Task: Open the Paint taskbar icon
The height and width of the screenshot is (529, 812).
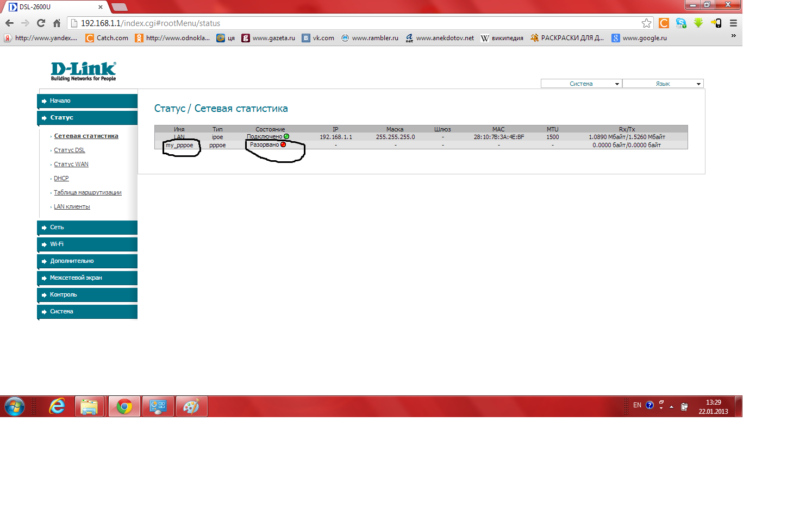Action: click(x=191, y=406)
